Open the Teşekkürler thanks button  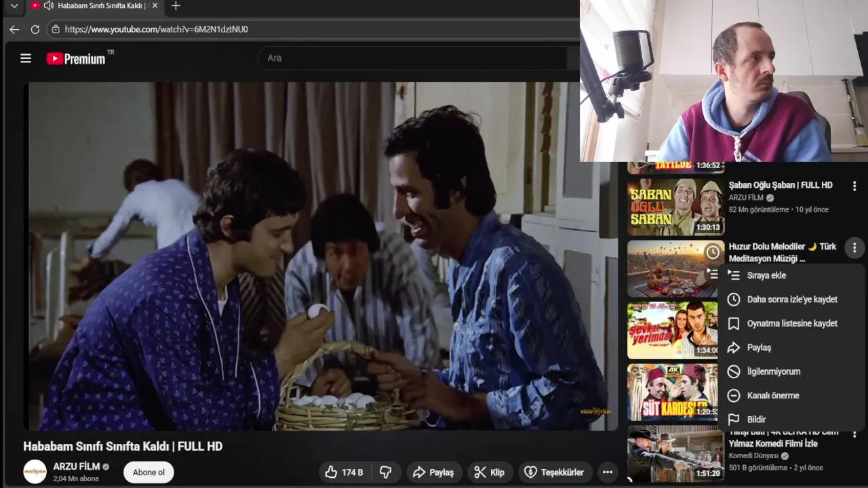point(555,472)
